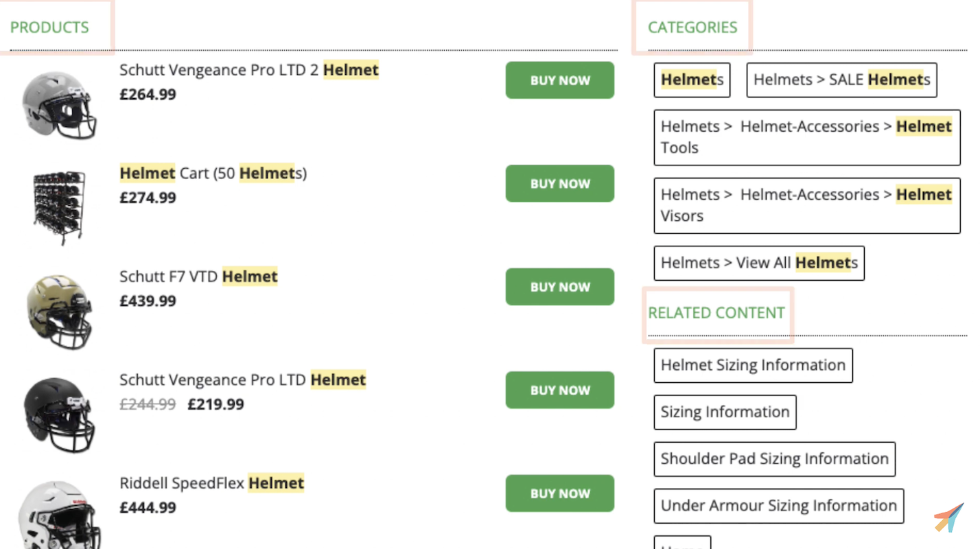Open Helmet Sizing Information
Screen dimensions: 980x549
[x=753, y=365]
